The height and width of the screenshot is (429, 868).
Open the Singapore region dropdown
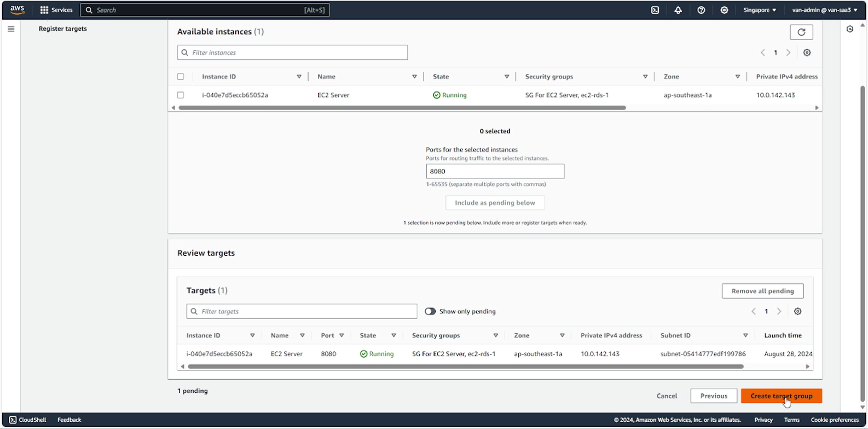pos(760,10)
